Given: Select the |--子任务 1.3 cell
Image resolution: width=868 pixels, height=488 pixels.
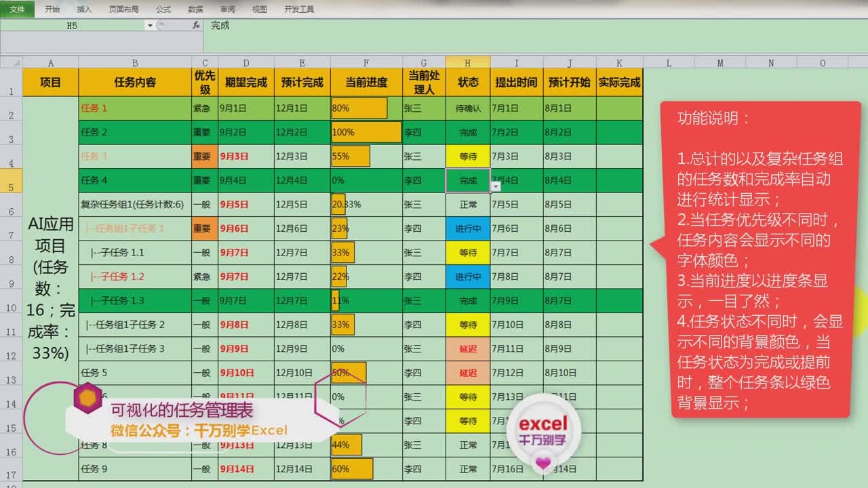Looking at the screenshot, I should coord(135,301).
